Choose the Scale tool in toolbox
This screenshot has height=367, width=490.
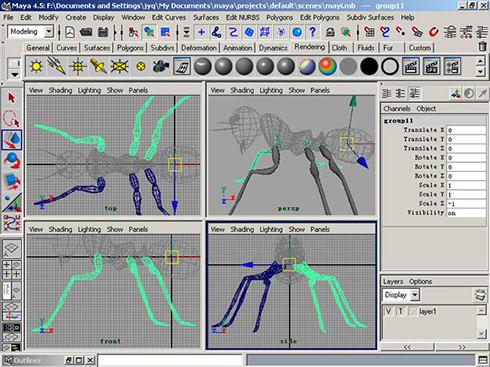click(x=12, y=181)
